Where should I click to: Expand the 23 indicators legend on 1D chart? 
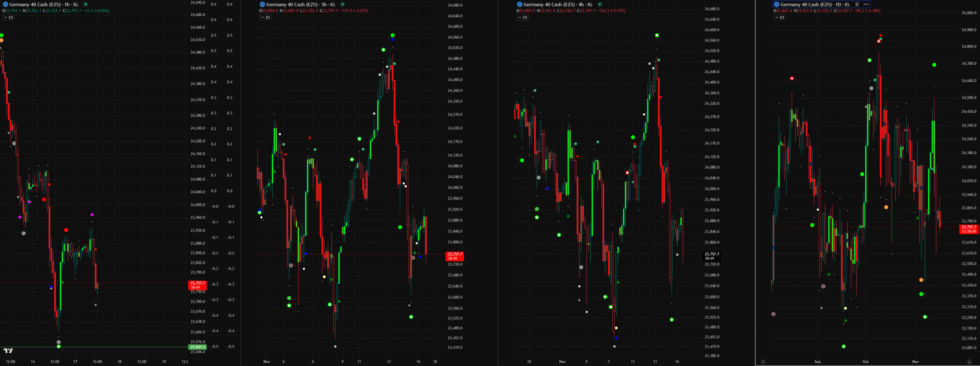tap(779, 18)
